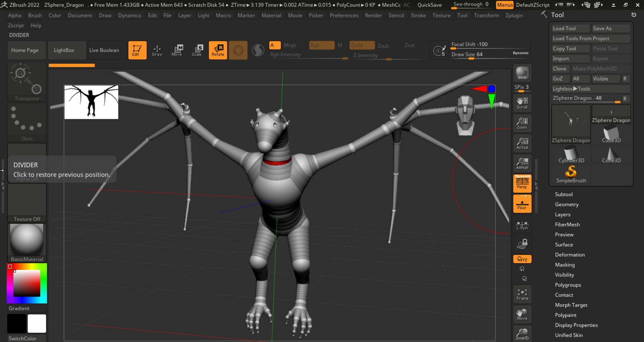Click the AAHalf icon
Image resolution: width=644 pixels, height=342 pixels.
point(522,164)
